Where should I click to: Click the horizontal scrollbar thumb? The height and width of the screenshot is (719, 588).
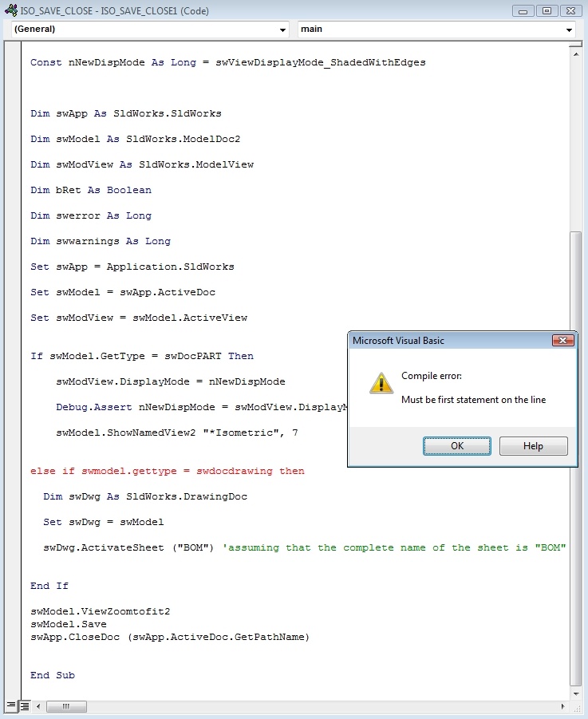coord(66,706)
